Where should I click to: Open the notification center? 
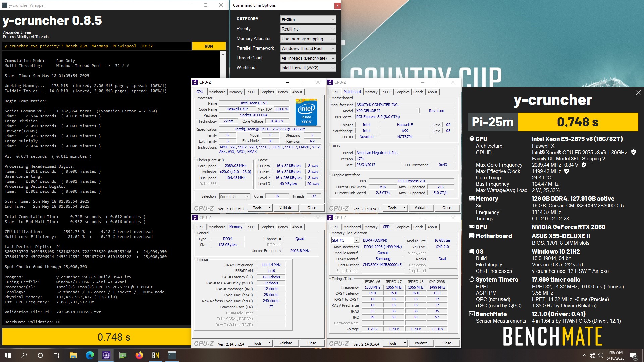tap(634, 355)
